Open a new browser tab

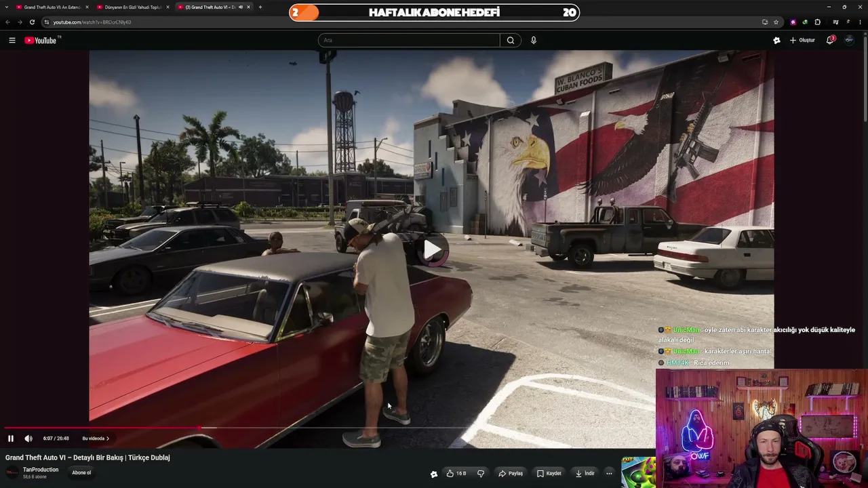[x=260, y=7]
